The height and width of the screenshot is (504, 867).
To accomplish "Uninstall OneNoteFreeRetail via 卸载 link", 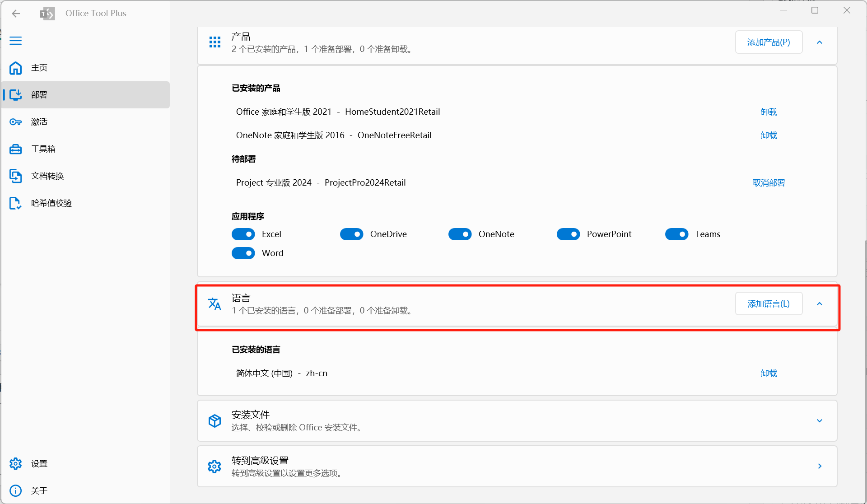I will pyautogui.click(x=769, y=135).
